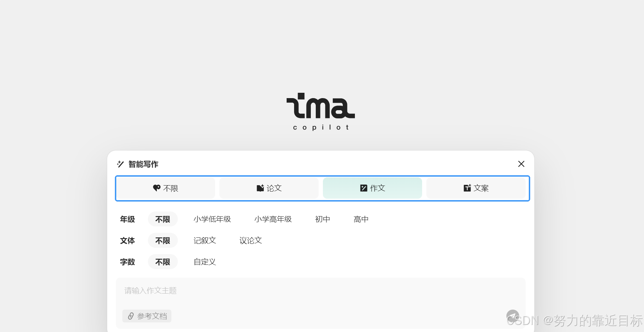Choose 不限 for 文体
This screenshot has height=332, width=644.
[x=163, y=241]
